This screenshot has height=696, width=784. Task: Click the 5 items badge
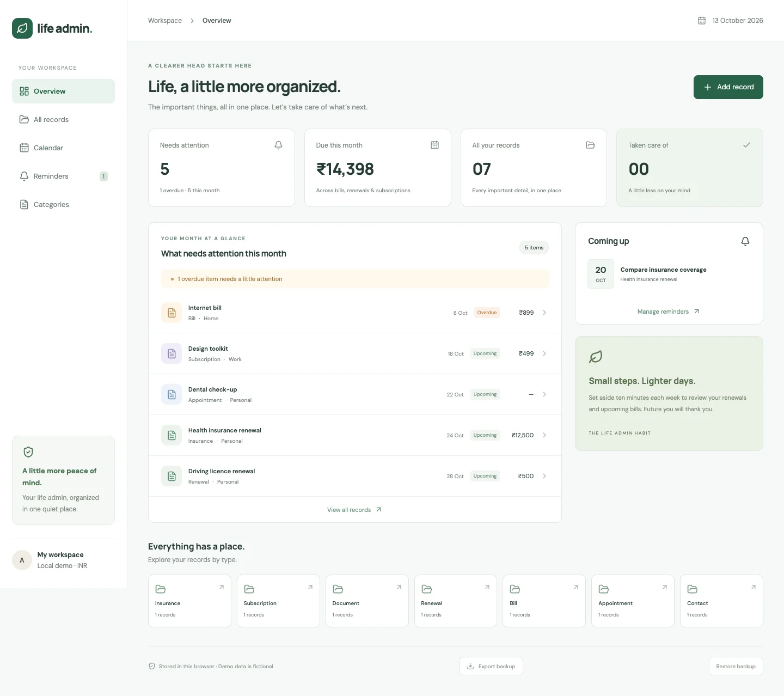pyautogui.click(x=534, y=248)
